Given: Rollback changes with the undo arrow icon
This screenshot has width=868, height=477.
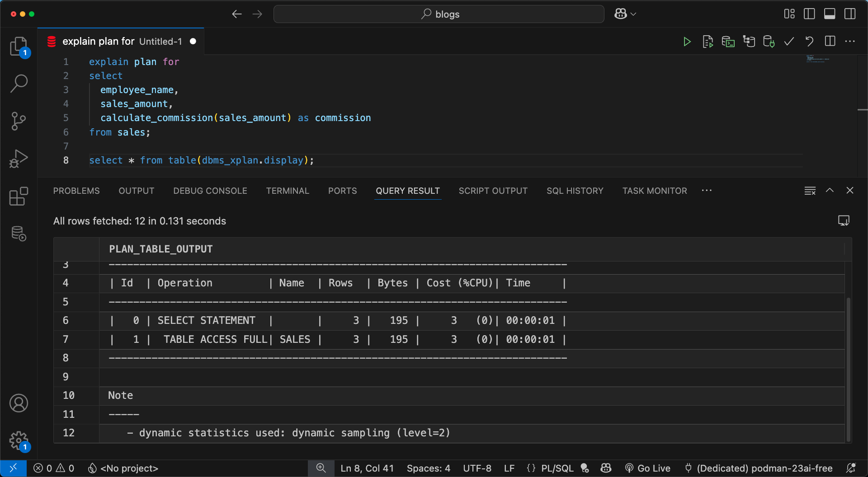Looking at the screenshot, I should coord(809,42).
